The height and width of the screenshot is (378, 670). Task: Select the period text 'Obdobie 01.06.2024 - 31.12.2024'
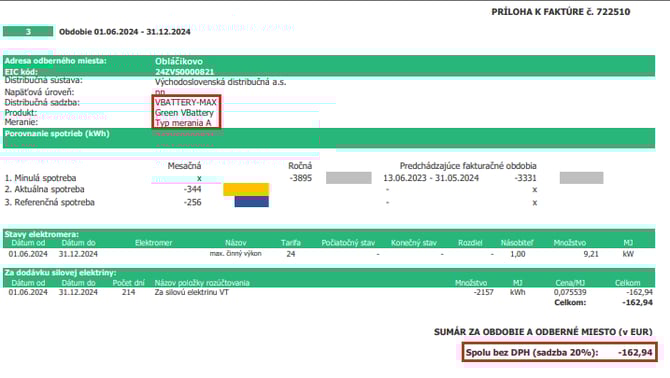point(125,32)
